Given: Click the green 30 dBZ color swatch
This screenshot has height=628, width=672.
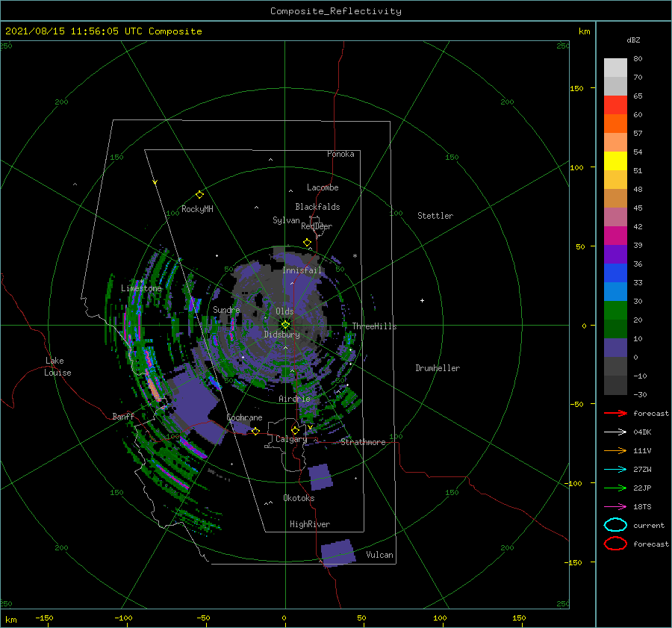Looking at the screenshot, I should 615,311.
